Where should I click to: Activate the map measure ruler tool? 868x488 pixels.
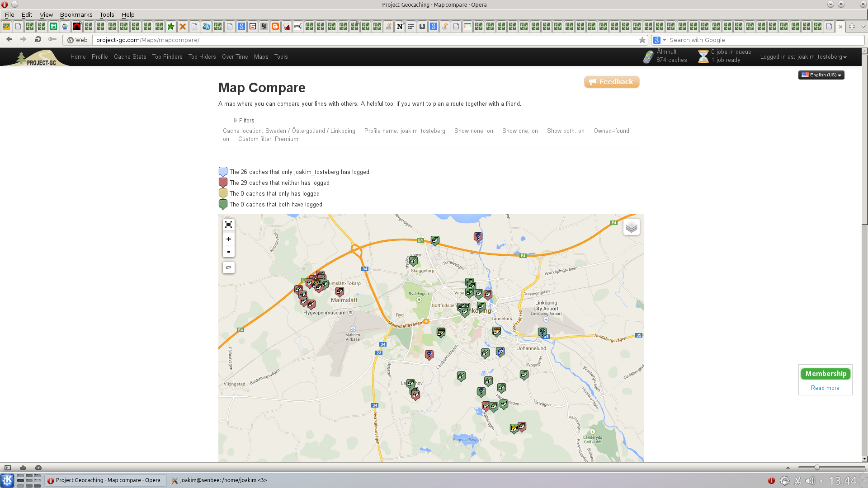point(229,267)
